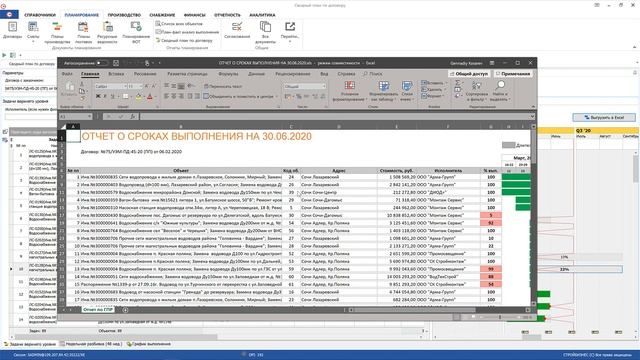The height and width of the screenshot is (360, 640).
Task: Open Планы производства documents
Action: point(57,32)
